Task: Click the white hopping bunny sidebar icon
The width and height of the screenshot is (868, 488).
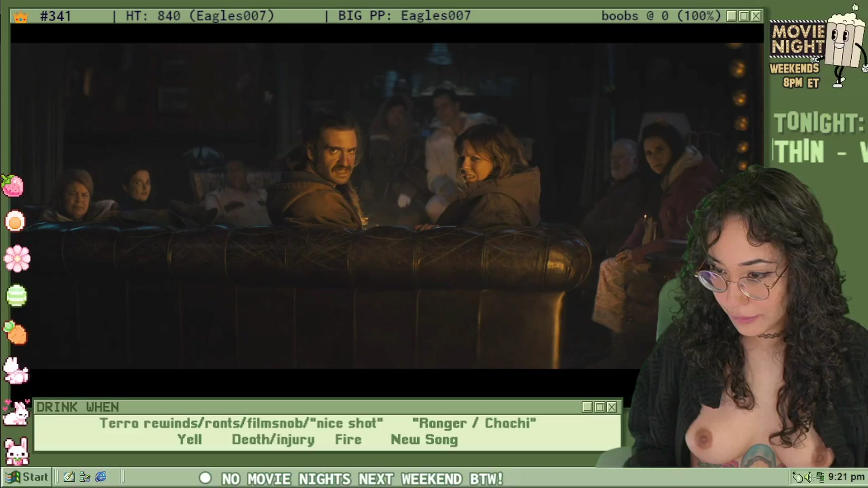Action: [x=16, y=371]
